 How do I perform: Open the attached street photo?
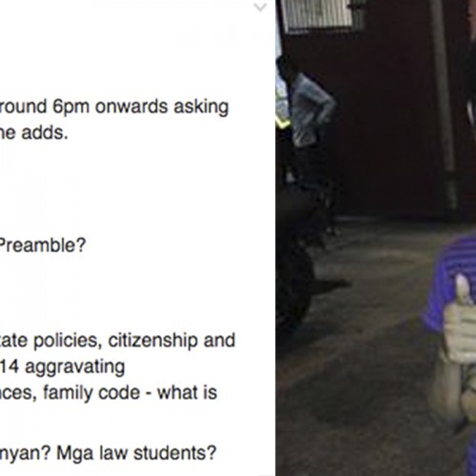pyautogui.click(x=376, y=238)
